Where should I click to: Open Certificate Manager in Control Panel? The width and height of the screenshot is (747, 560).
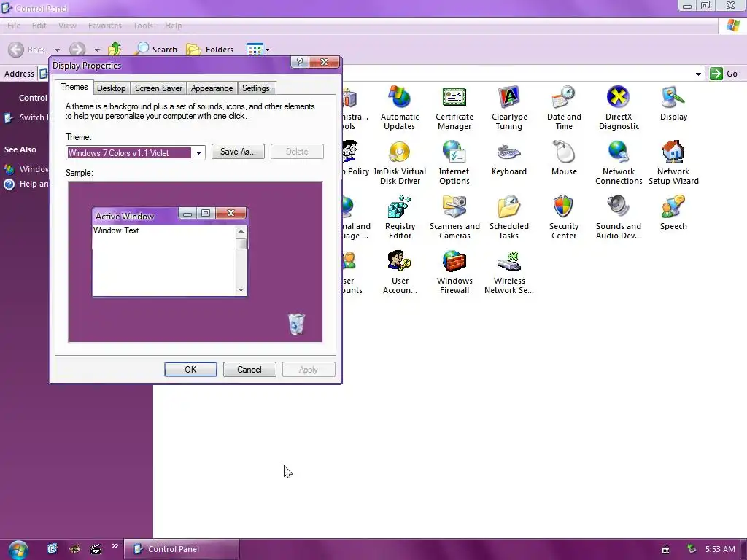[x=454, y=108]
